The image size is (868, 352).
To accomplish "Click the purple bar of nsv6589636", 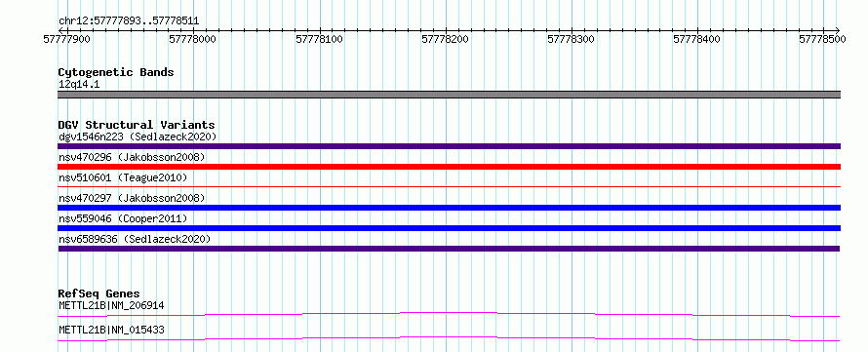I will 449,249.
